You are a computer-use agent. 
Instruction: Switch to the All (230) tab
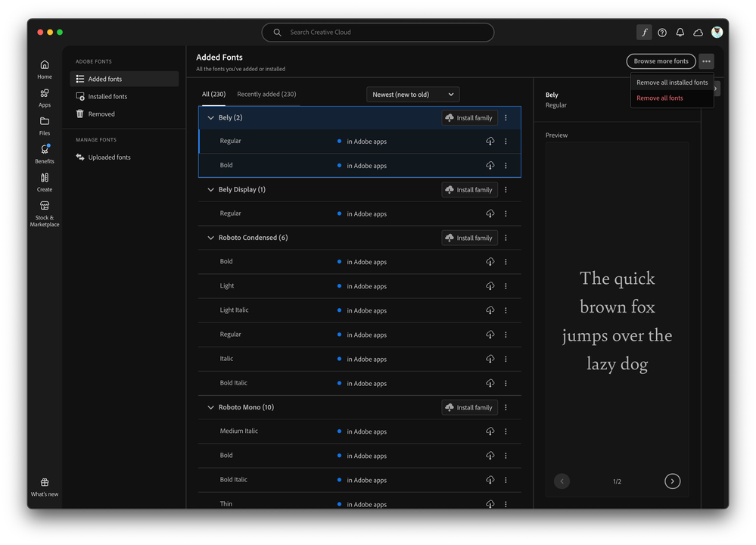213,94
